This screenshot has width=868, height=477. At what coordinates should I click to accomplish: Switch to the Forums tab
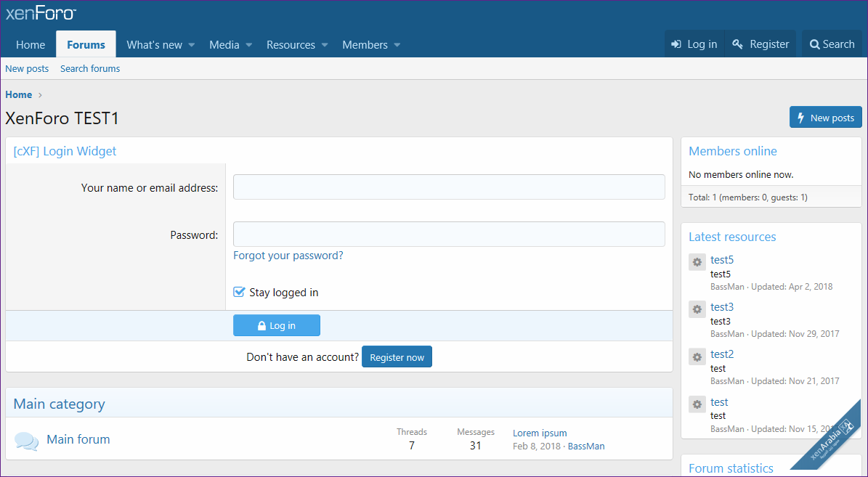pos(85,44)
